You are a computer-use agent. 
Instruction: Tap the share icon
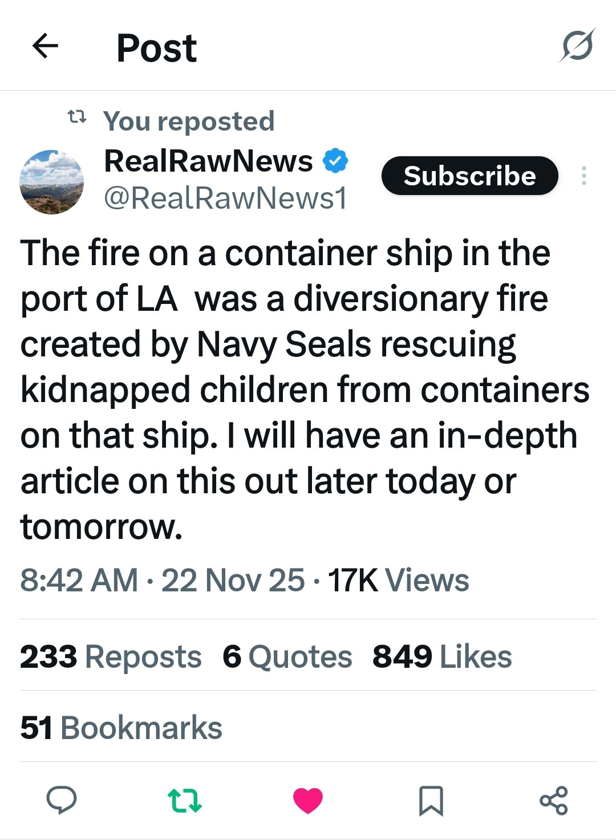[553, 800]
